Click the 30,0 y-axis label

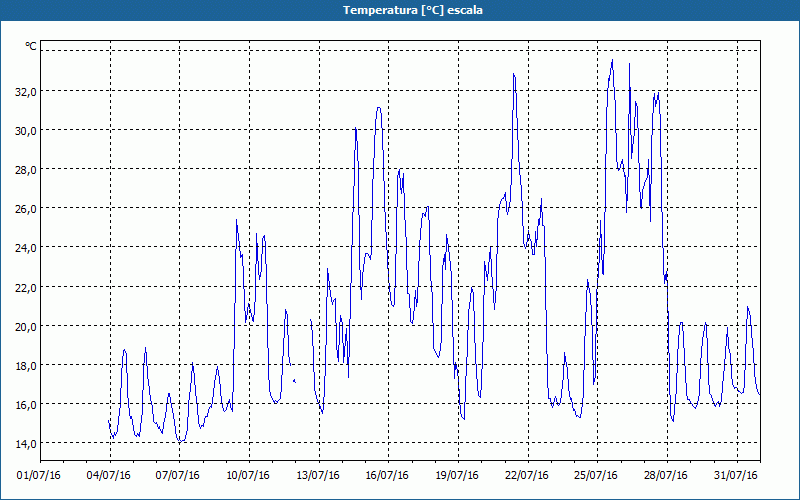point(24,131)
